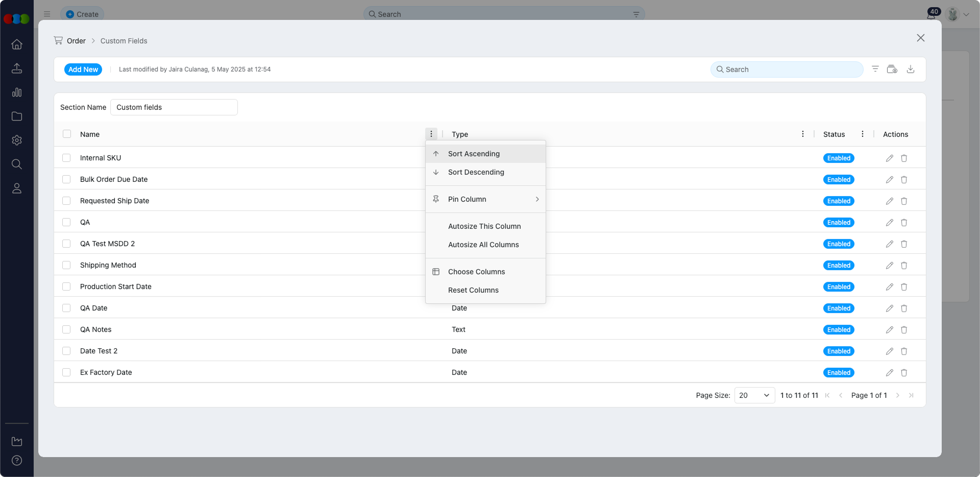Select the Upload icon in the sidebar
The height and width of the screenshot is (477, 980).
17,68
